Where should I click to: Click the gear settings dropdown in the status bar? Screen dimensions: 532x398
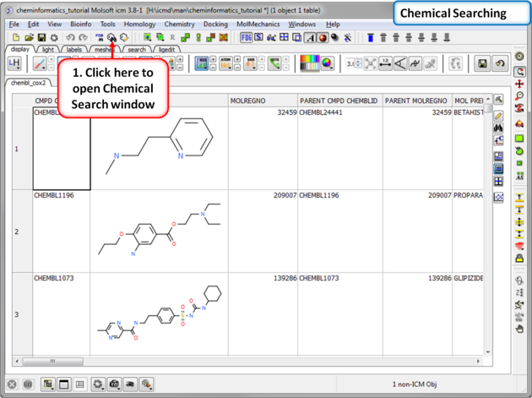(x=98, y=384)
